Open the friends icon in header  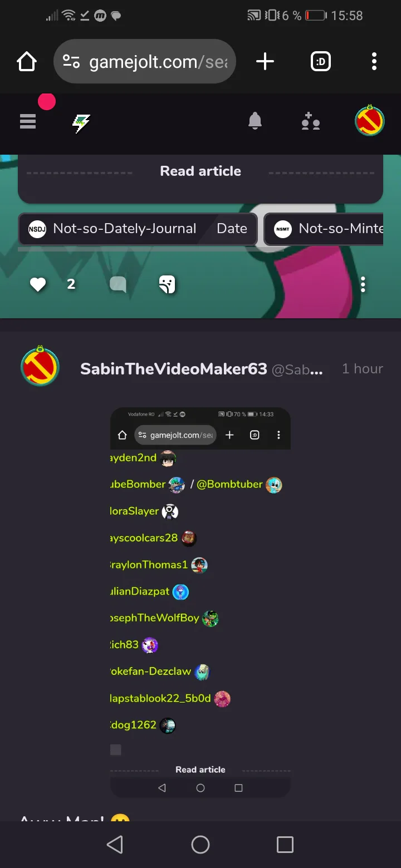tap(311, 121)
